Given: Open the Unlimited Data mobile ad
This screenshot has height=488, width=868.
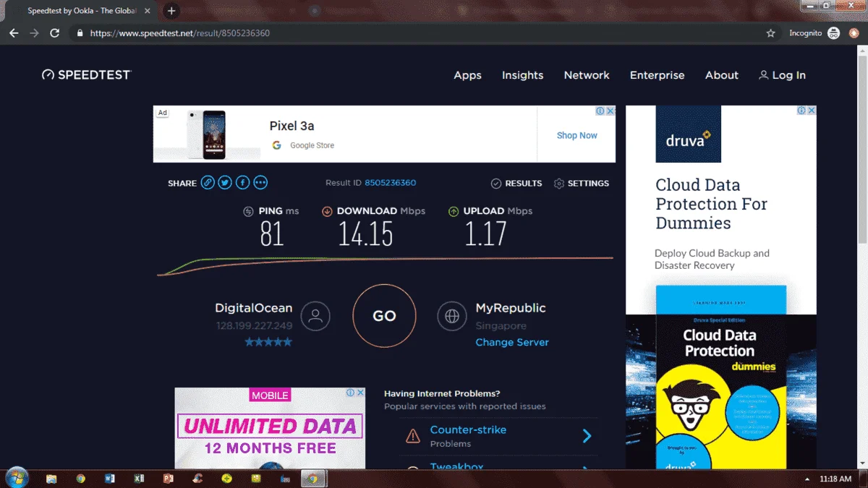Looking at the screenshot, I should pos(270,428).
